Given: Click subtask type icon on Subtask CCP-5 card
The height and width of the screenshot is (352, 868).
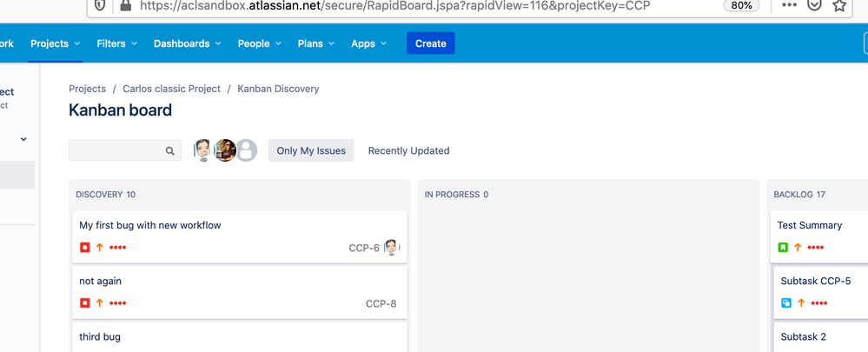Looking at the screenshot, I should tap(786, 302).
